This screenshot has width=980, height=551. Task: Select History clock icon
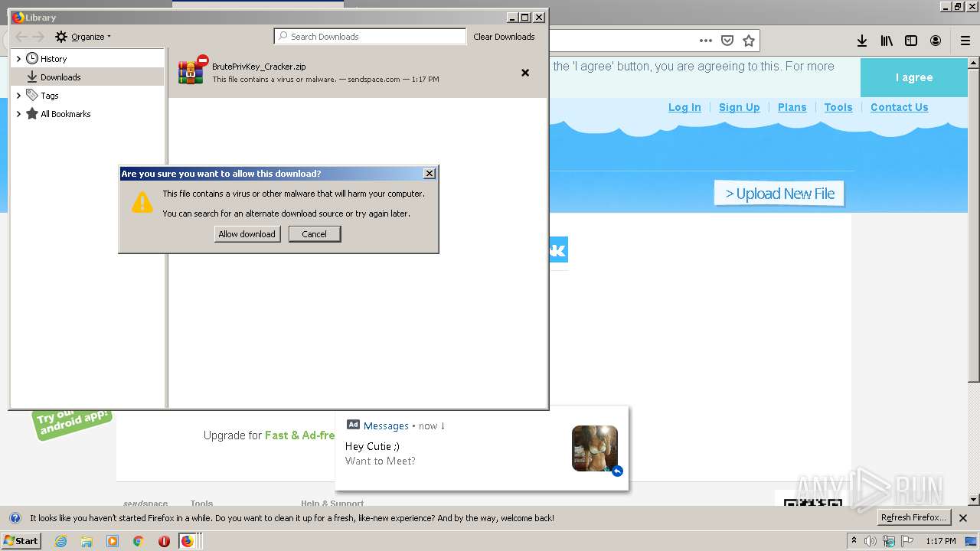click(32, 59)
